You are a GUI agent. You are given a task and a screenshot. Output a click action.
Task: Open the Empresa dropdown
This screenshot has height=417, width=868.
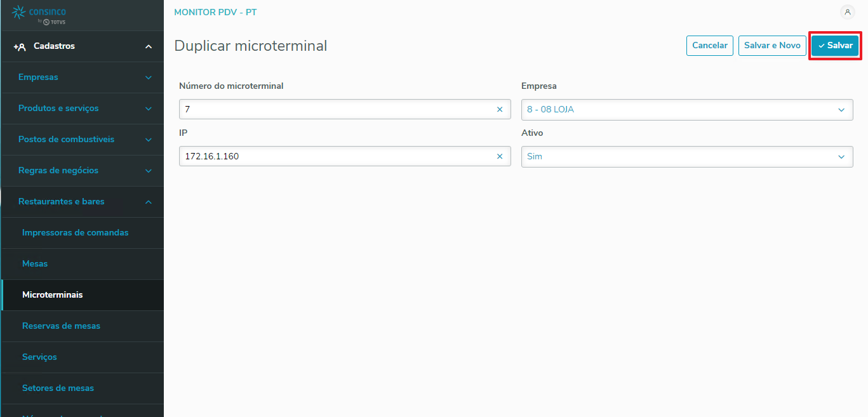pyautogui.click(x=686, y=109)
